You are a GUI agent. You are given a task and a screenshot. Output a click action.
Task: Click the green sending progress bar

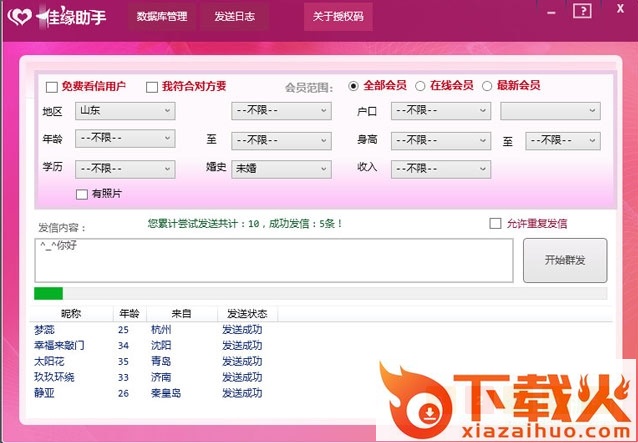coord(321,293)
